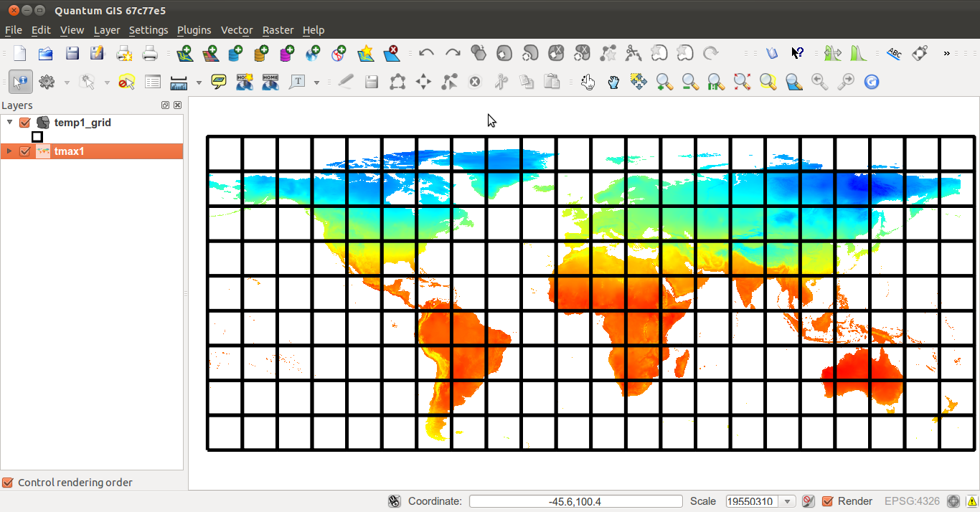The width and height of the screenshot is (980, 512).
Task: Open the Raster menu
Action: [x=278, y=30]
